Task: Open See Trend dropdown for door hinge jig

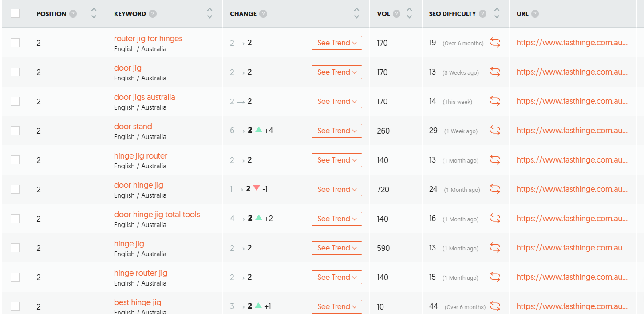Action: click(x=336, y=189)
